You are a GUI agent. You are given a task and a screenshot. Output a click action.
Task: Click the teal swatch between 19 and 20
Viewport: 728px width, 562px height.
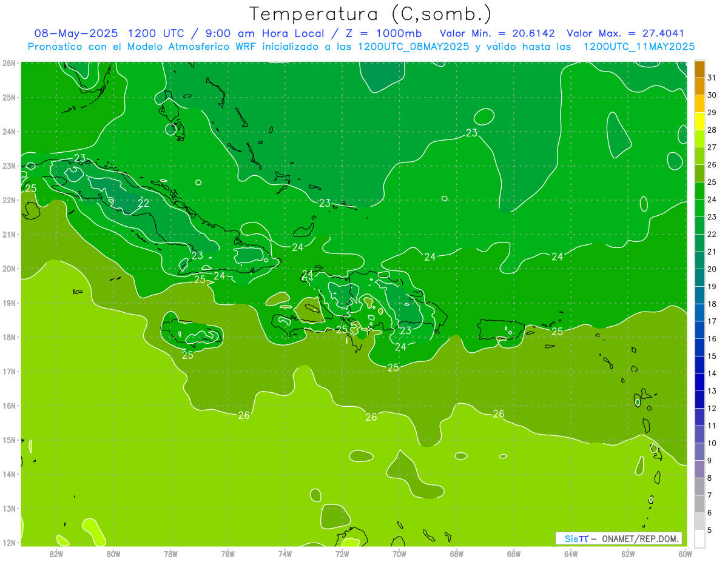coord(699,278)
